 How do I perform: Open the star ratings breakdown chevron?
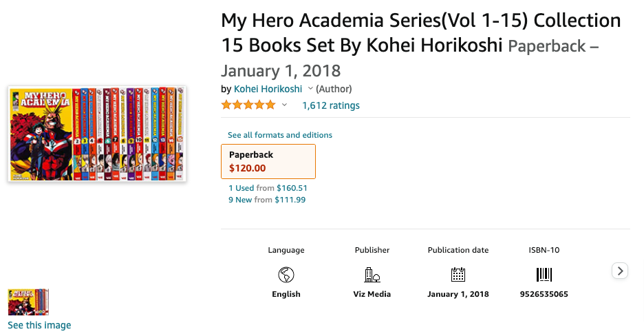[284, 105]
